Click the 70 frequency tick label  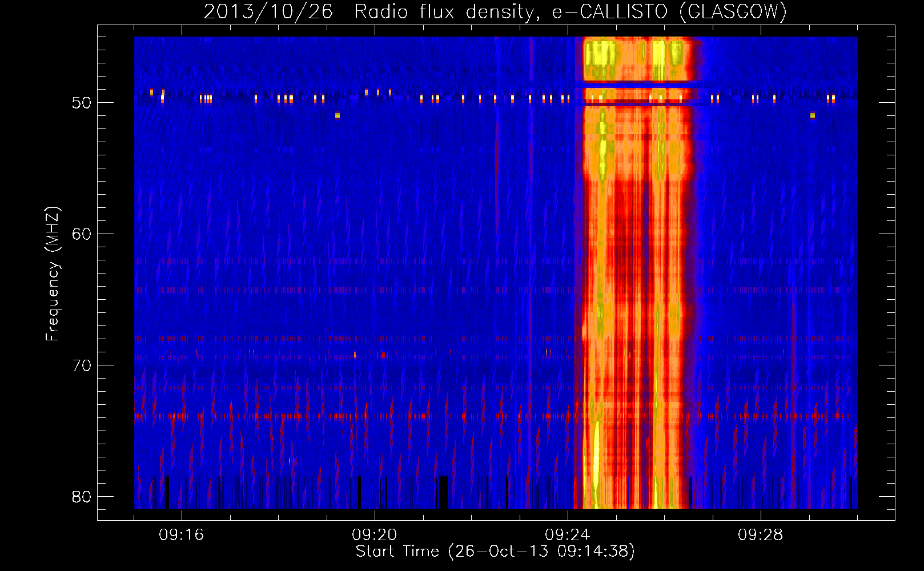click(82, 365)
